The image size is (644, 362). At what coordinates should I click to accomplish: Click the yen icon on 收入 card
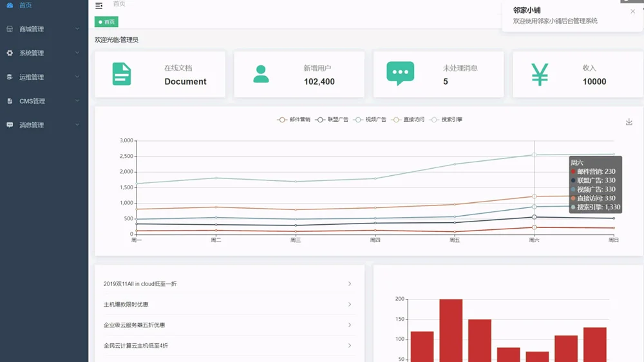pos(540,74)
